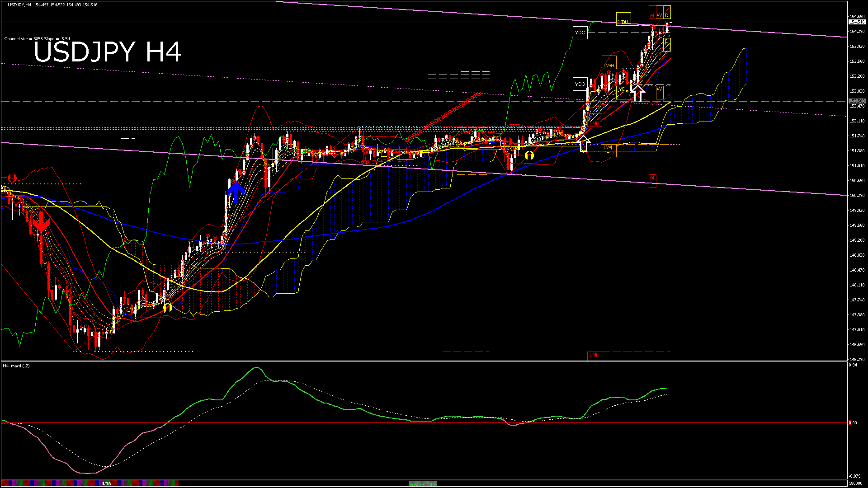Click the H4 macd (12) indicator label
The height and width of the screenshot is (488, 868).
pyautogui.click(x=16, y=366)
